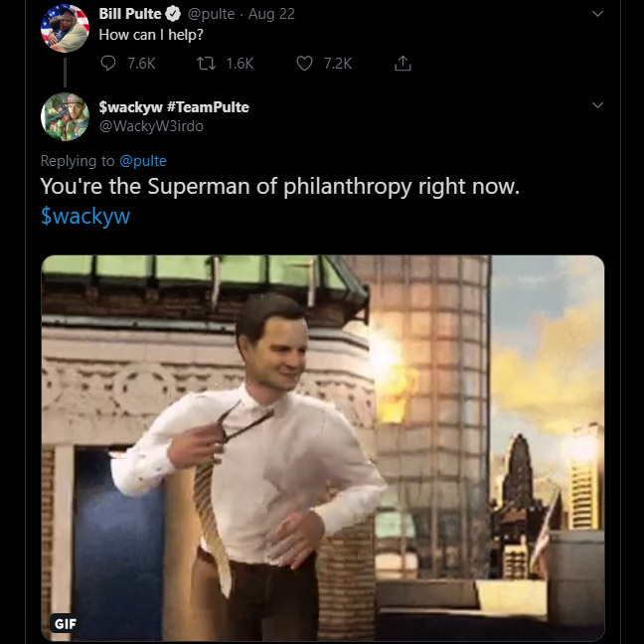Viewport: 644px width, 644px height.
Task: Click the Bill Pulte display name
Action: click(x=129, y=14)
